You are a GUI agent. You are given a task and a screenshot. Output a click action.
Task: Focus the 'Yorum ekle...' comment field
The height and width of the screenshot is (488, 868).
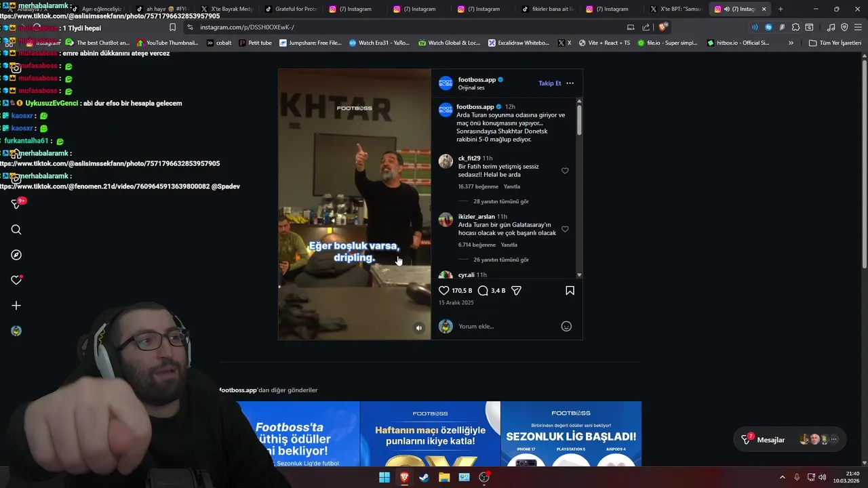pos(506,326)
